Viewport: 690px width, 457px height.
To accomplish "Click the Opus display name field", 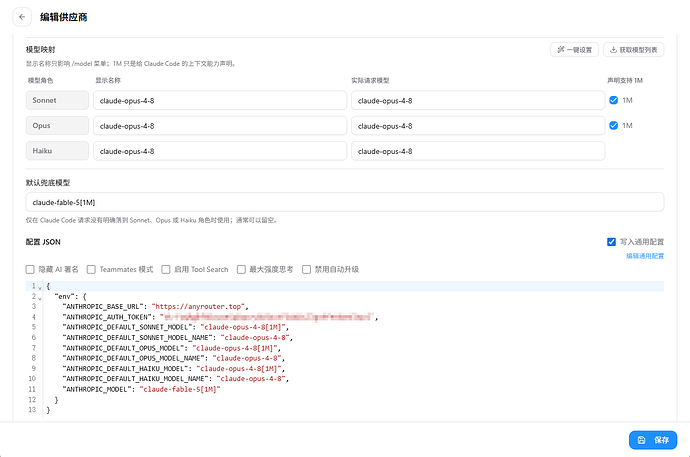I will coord(220,126).
